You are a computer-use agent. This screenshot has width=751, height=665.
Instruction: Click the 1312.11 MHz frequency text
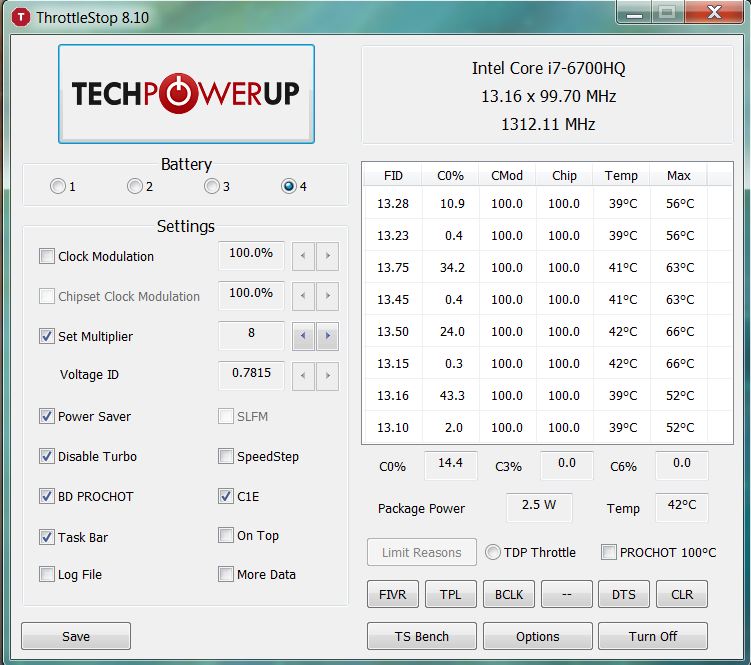coord(548,125)
